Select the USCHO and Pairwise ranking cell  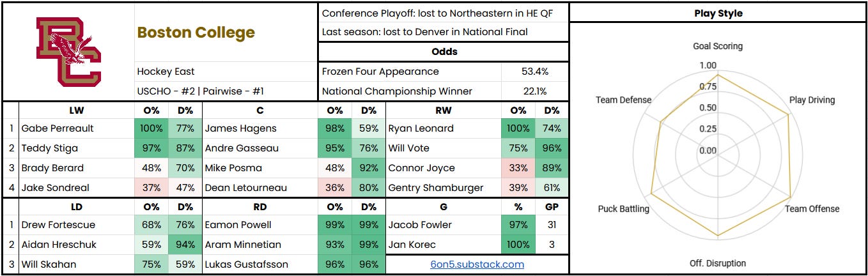[x=226, y=91]
